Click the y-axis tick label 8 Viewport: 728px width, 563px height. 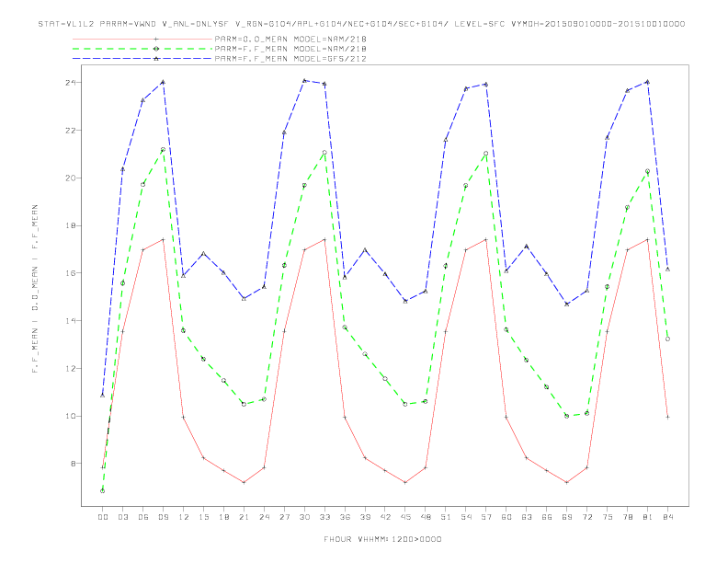(x=74, y=464)
